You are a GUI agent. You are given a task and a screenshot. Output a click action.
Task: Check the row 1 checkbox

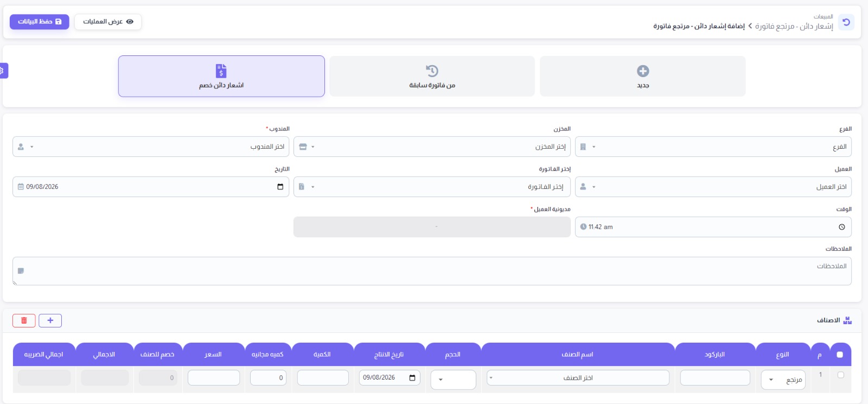[841, 375]
